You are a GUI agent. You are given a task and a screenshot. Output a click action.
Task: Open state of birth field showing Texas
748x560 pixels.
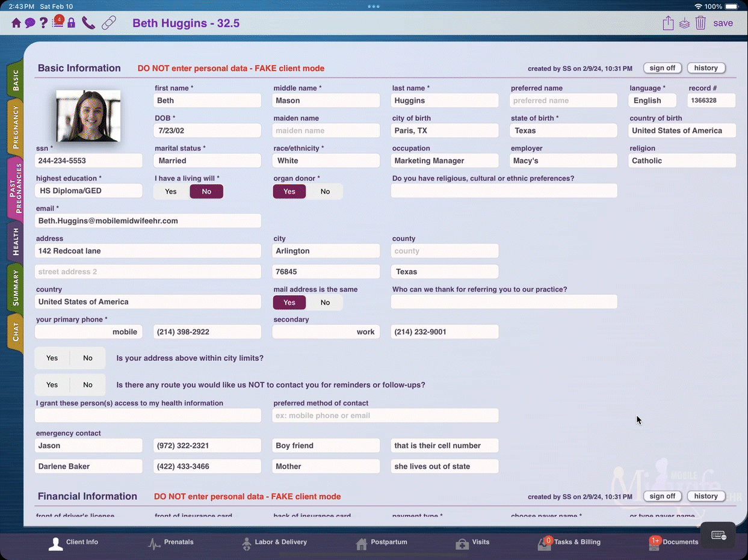tap(564, 131)
